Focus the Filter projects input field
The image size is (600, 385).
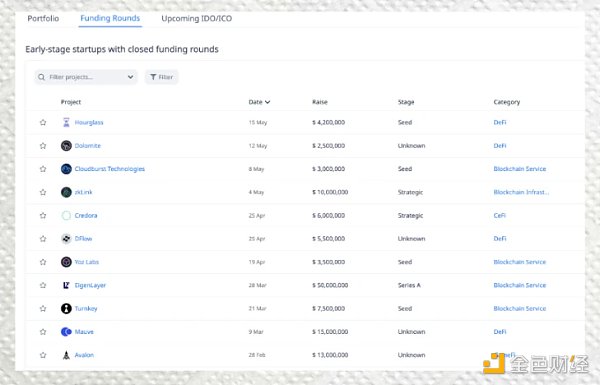pos(86,77)
